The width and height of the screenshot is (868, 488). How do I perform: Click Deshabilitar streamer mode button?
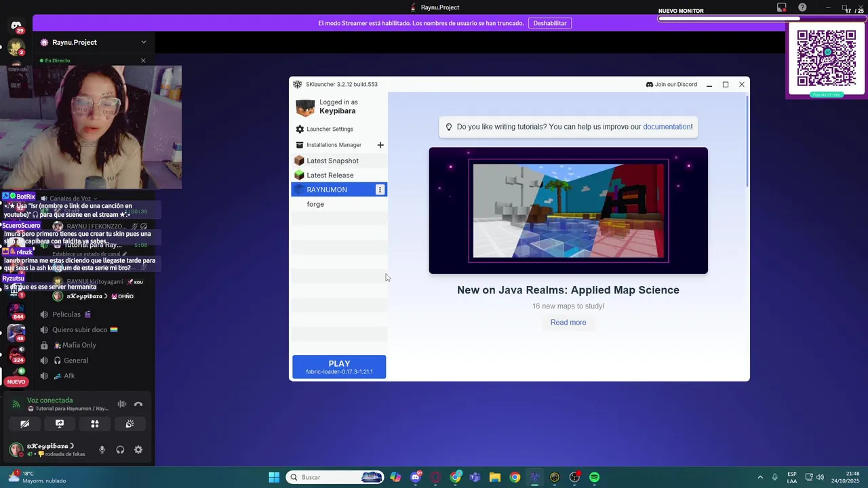pos(549,23)
